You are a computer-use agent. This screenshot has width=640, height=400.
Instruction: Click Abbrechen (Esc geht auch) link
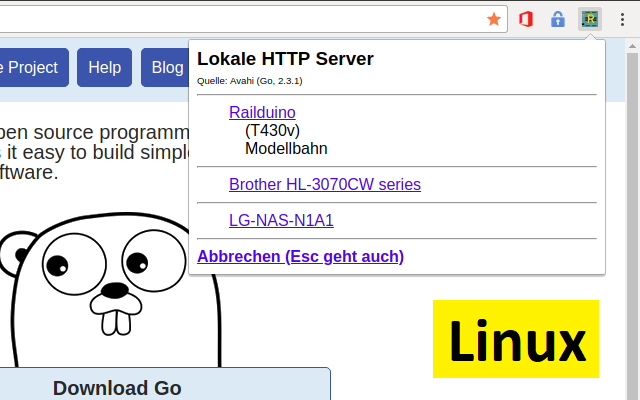[300, 256]
